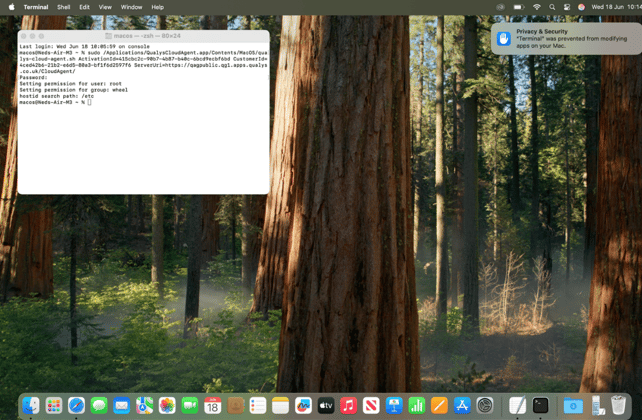Launch Reminders from the Dock

[258, 406]
